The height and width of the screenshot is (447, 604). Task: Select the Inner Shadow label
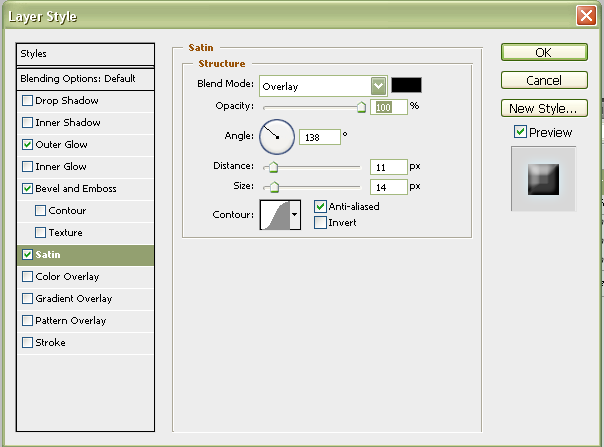pos(68,123)
